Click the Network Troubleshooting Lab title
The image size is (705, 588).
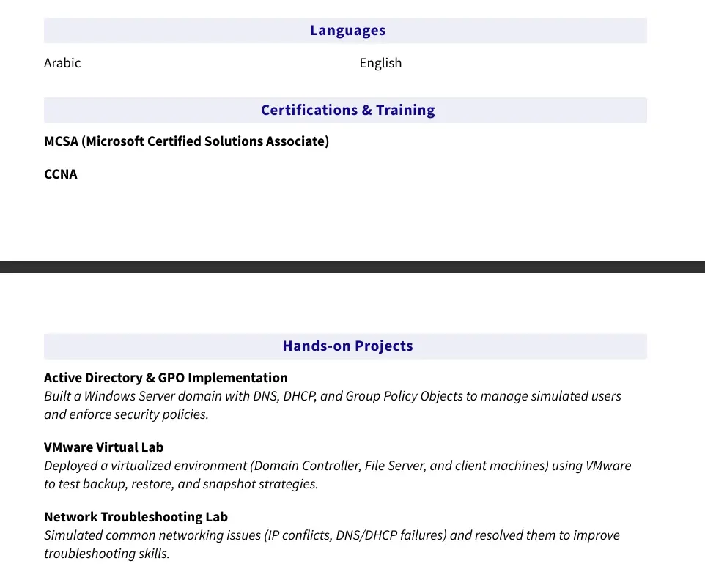point(136,517)
